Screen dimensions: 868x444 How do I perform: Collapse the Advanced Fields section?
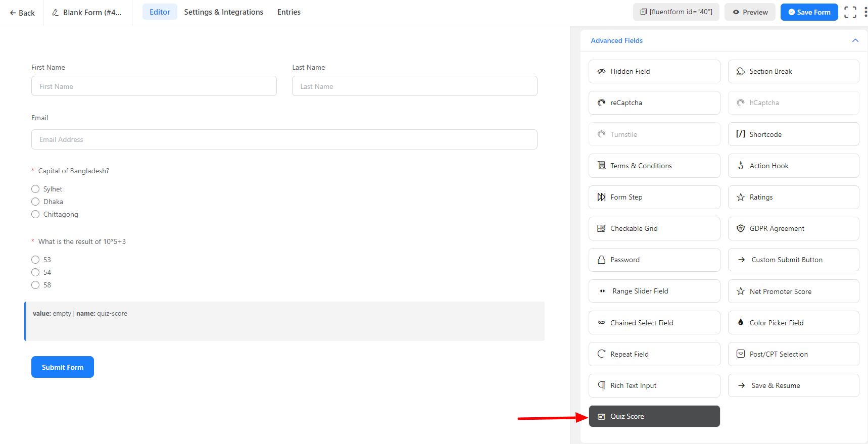pos(855,40)
